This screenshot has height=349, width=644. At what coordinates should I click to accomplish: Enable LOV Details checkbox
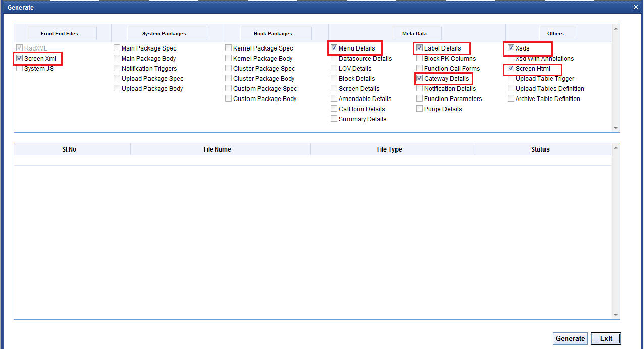(334, 69)
